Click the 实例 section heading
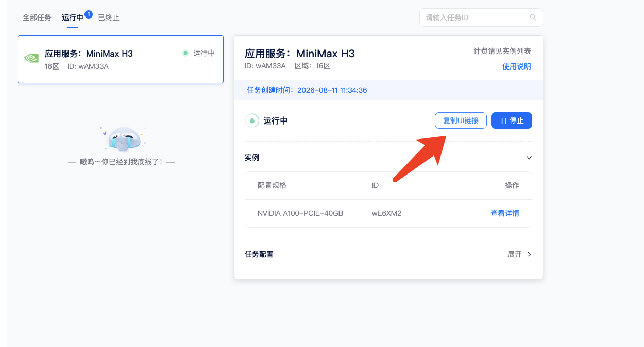This screenshot has height=347, width=644. pos(252,158)
